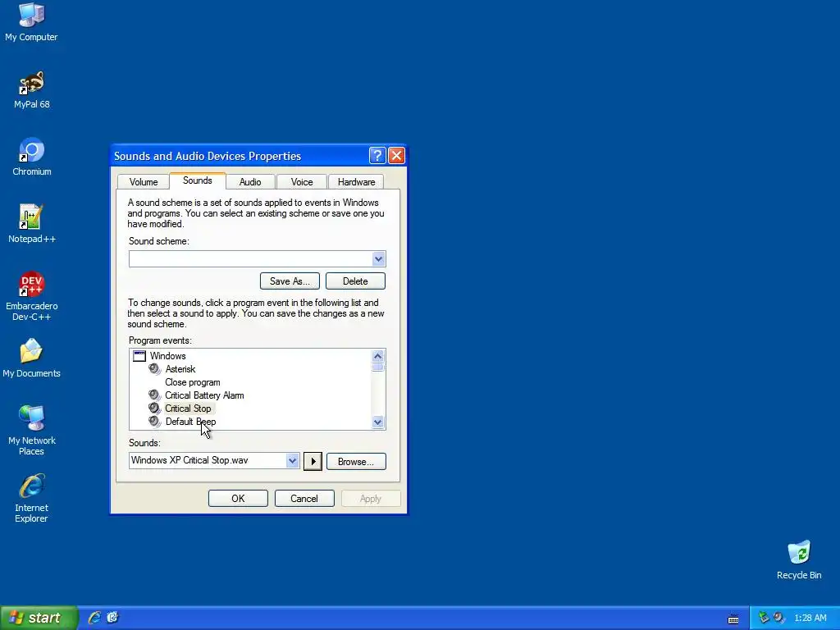The height and width of the screenshot is (630, 840).
Task: Confirm dialog with OK
Action: (238, 499)
